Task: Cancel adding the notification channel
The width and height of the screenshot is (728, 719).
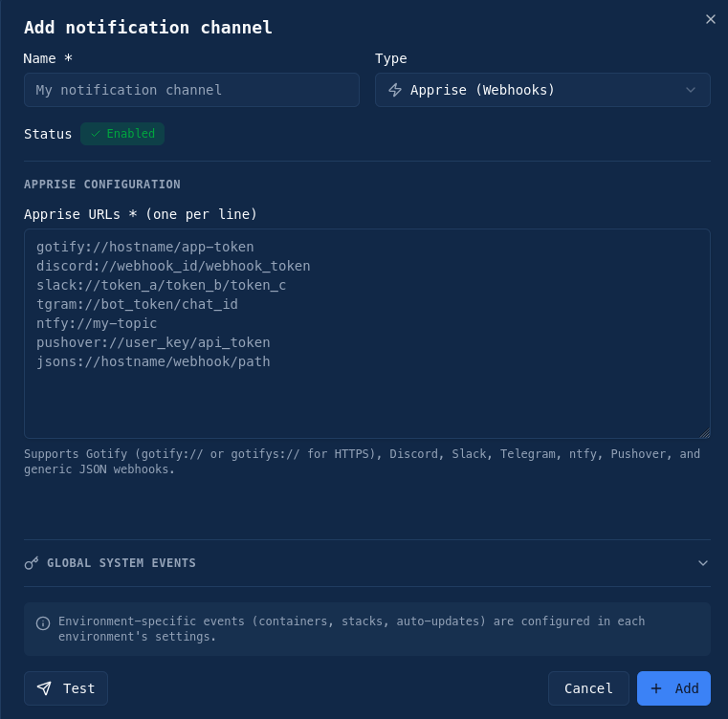Action: [x=588, y=688]
